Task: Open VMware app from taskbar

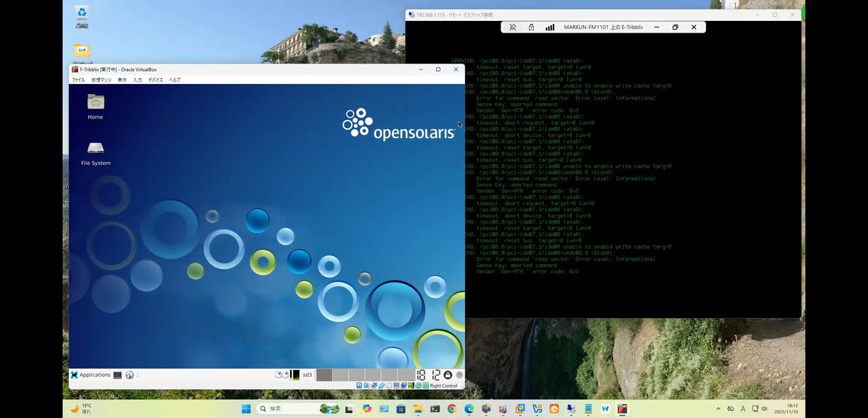Action: (x=520, y=409)
